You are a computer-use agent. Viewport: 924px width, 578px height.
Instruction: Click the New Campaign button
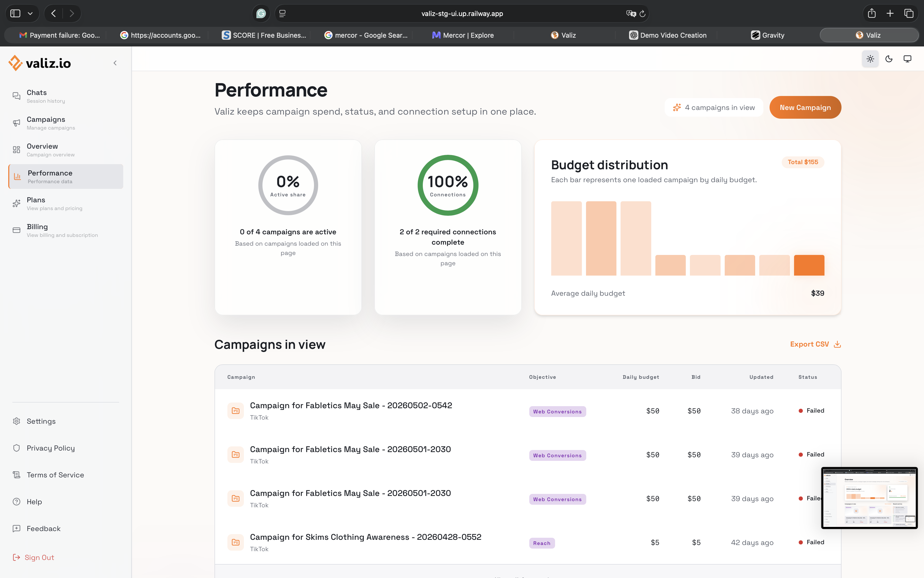coord(805,107)
